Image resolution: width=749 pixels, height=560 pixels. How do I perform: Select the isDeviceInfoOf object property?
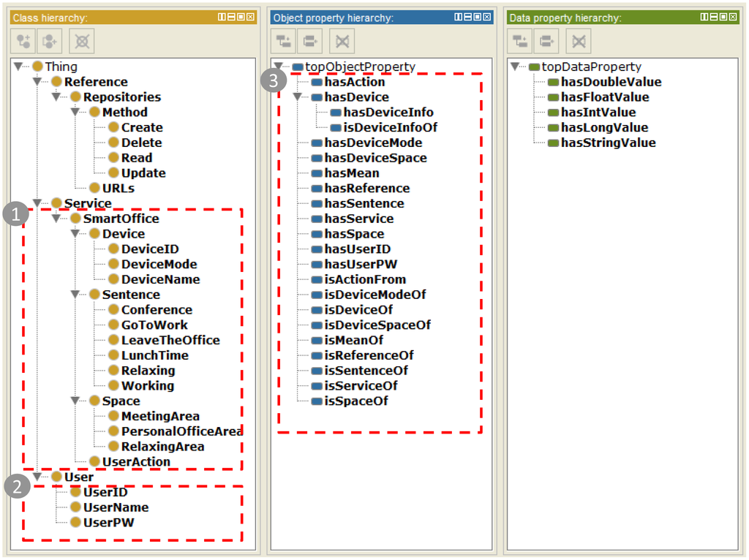point(390,128)
